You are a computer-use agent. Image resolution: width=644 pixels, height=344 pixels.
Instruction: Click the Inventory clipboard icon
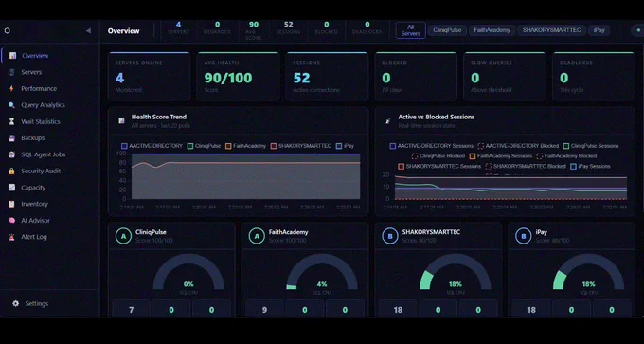pyautogui.click(x=12, y=204)
